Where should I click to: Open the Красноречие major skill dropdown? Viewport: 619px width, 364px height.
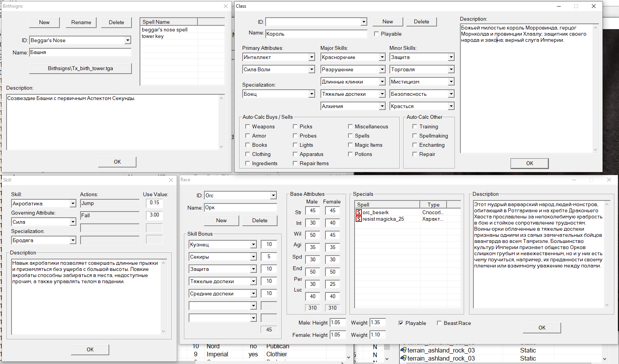(382, 57)
